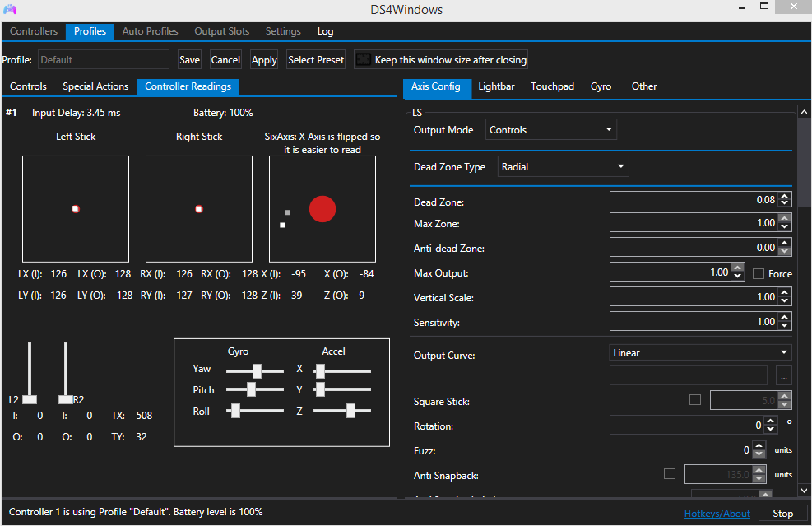Open the Hotkeys/About link
812x526 pixels.
[717, 514]
